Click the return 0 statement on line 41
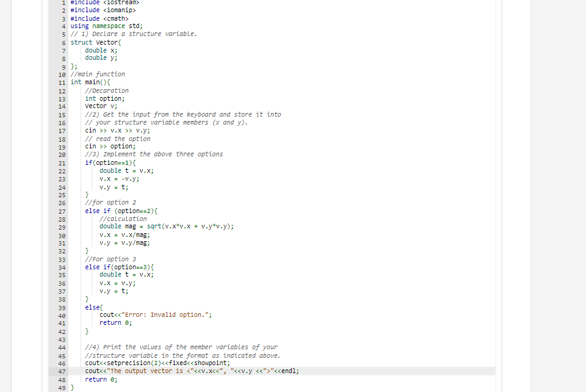The height and width of the screenshot is (392, 586). point(116,322)
